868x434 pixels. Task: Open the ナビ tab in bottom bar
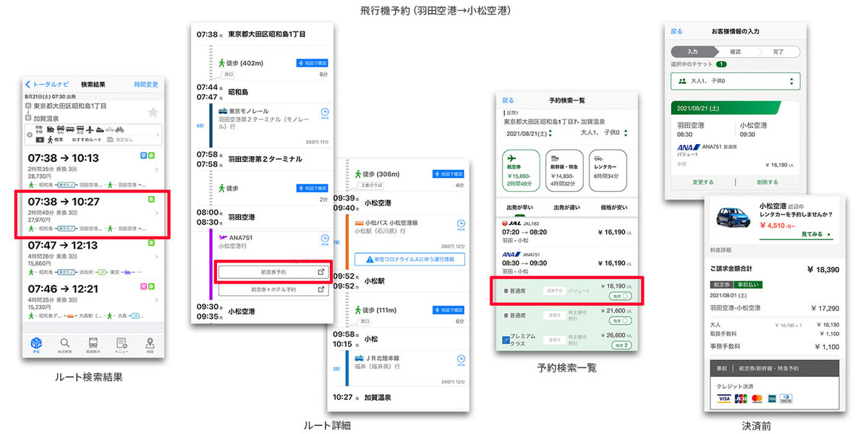[x=36, y=345]
